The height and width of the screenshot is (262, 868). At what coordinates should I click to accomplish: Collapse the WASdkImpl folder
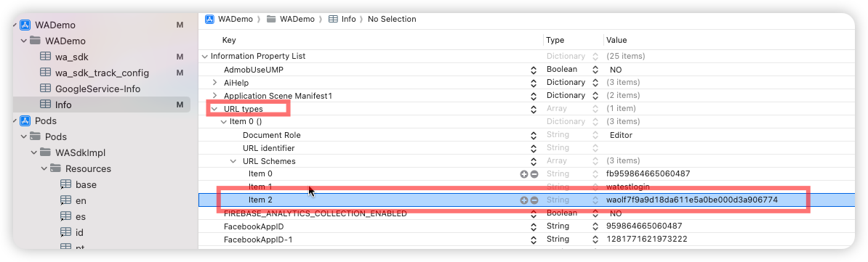[33, 152]
